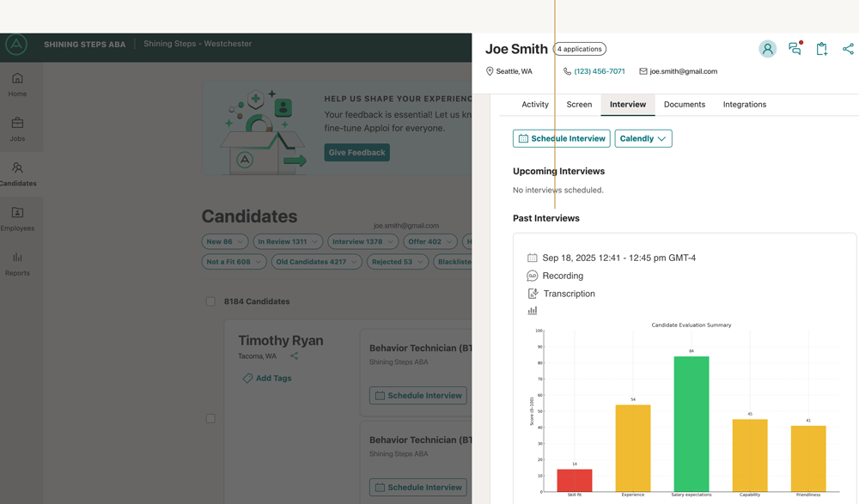Click the bar chart statistics icon
Screen dimensions: 859x504
[x=533, y=311]
